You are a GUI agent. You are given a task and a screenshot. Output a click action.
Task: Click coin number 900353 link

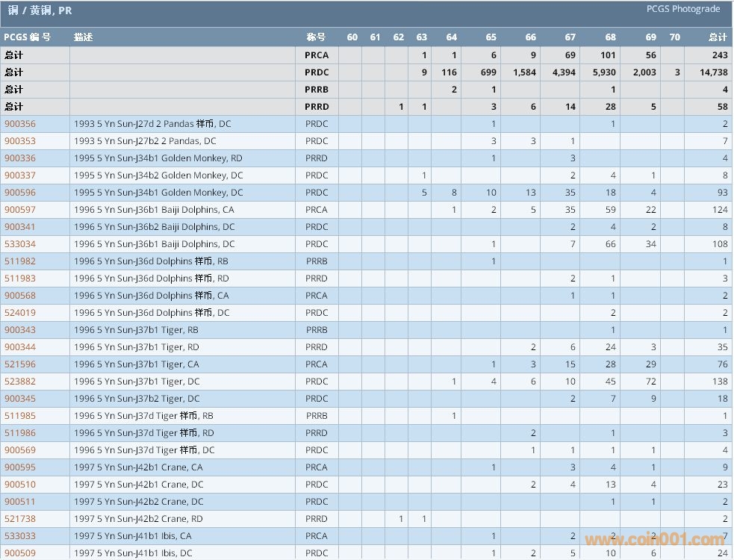click(20, 141)
